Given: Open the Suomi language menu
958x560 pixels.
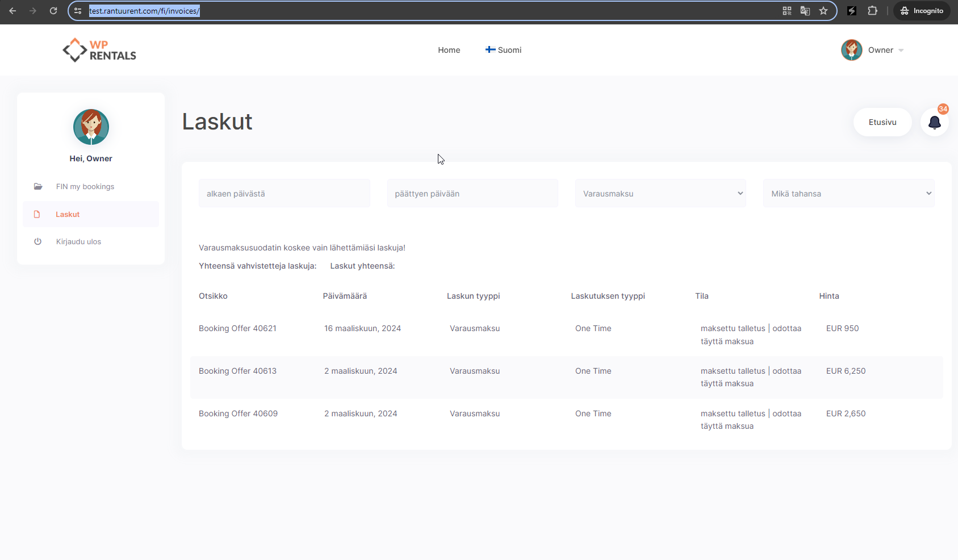Looking at the screenshot, I should pos(504,50).
